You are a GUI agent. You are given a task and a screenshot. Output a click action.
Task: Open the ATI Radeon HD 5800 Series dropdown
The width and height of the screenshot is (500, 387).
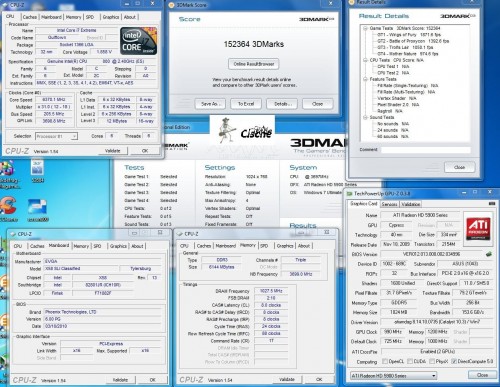click(x=393, y=376)
